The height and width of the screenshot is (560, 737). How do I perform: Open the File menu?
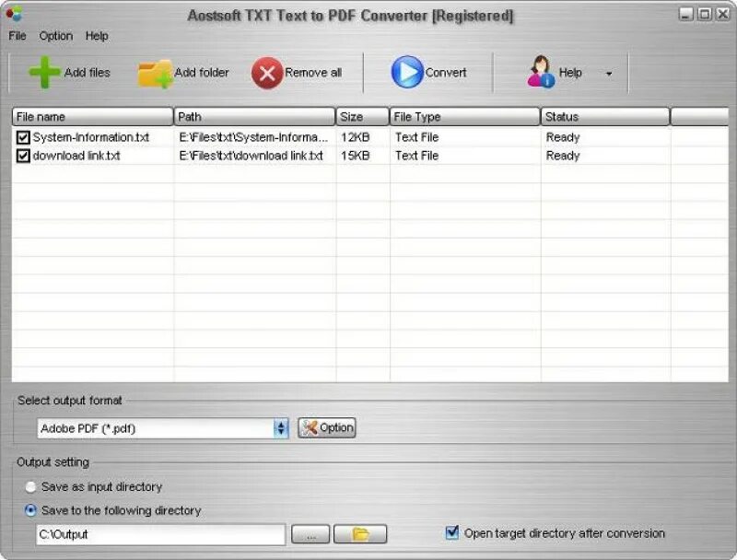click(x=18, y=36)
